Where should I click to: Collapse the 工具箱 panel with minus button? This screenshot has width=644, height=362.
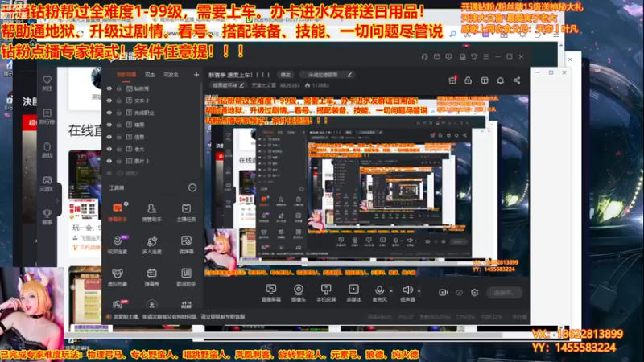point(192,187)
